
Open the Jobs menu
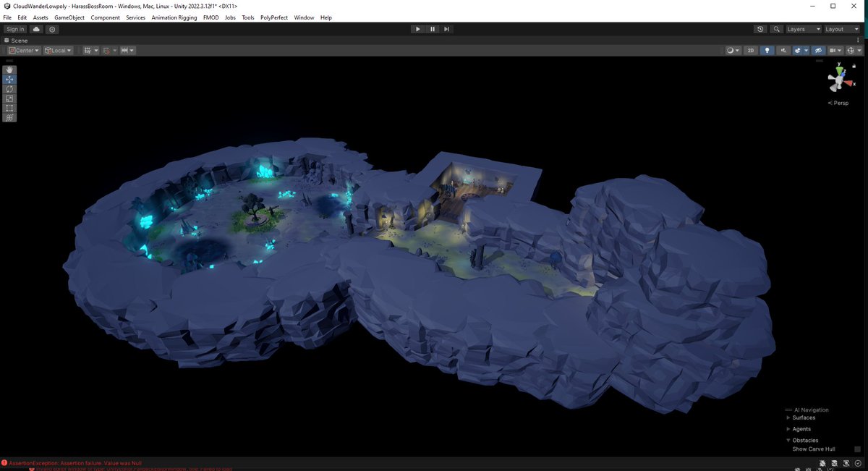(x=230, y=17)
